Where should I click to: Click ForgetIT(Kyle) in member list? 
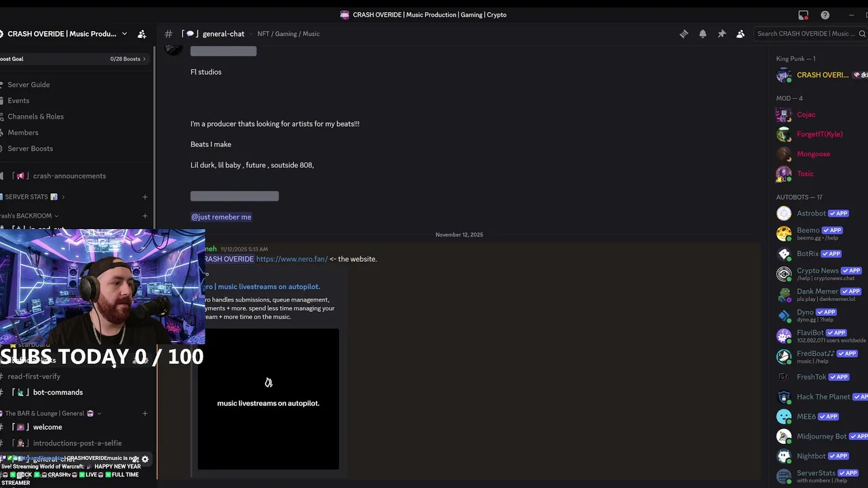820,134
